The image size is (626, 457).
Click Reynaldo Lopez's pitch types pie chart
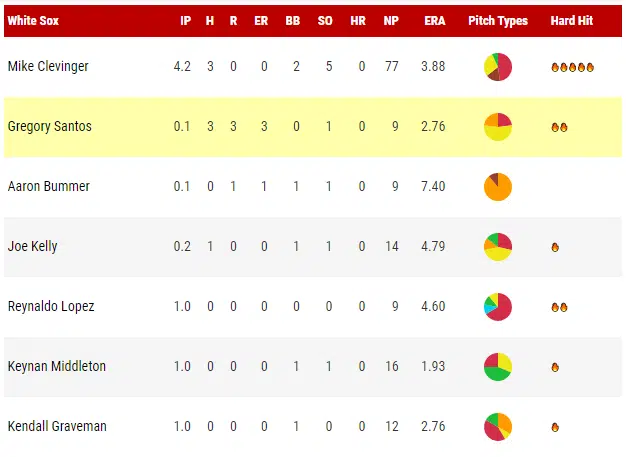point(498,307)
